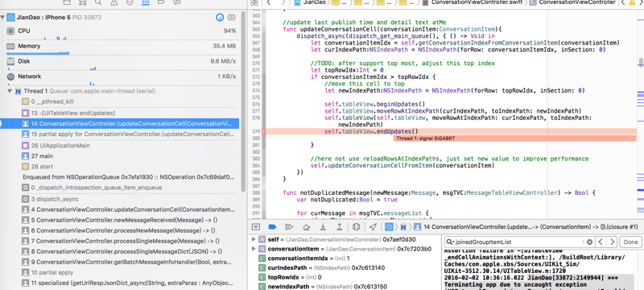Screen dimensions: 644x290
Task: Click Continue program execution button
Action: coord(289,226)
